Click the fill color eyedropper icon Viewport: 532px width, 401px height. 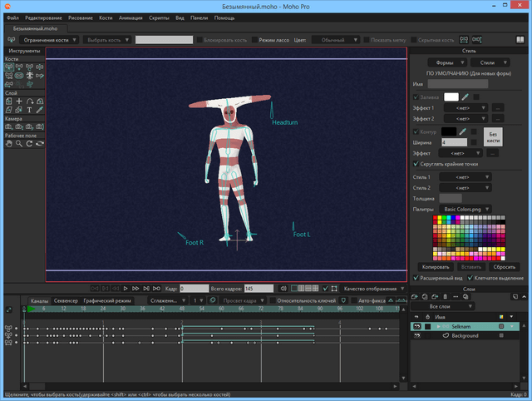pos(465,97)
